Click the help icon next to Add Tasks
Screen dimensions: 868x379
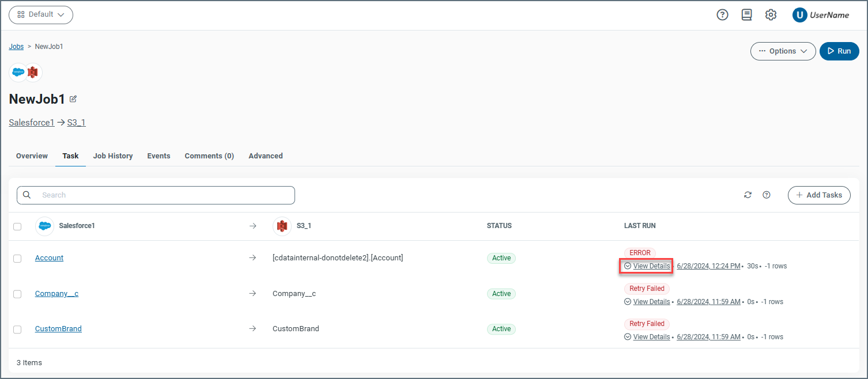(x=766, y=195)
